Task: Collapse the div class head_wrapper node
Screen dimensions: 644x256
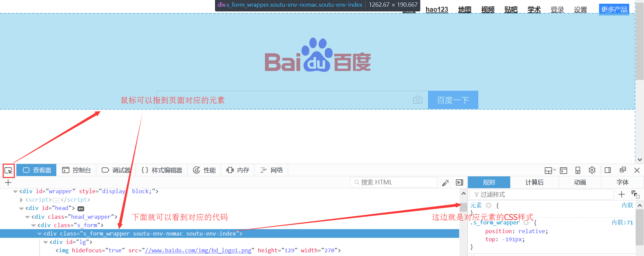Action: (x=28, y=217)
